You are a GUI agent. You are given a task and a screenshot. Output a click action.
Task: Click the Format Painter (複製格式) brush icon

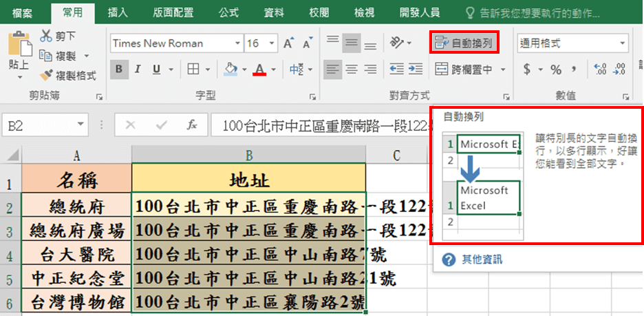47,75
